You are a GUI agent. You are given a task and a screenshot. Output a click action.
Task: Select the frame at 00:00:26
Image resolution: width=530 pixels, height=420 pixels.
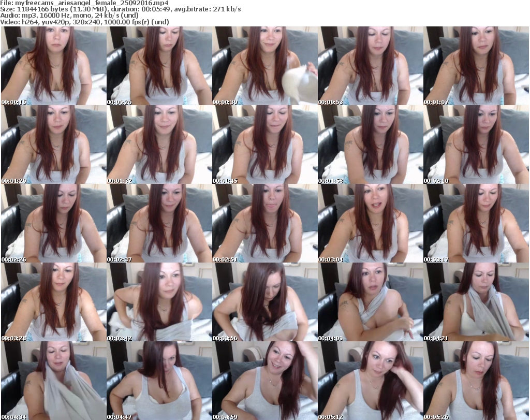point(159,66)
